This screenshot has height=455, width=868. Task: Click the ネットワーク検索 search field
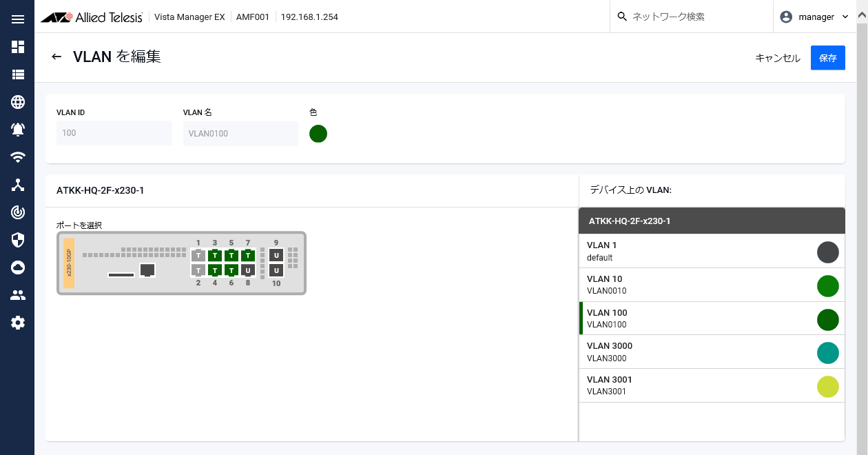(x=696, y=17)
